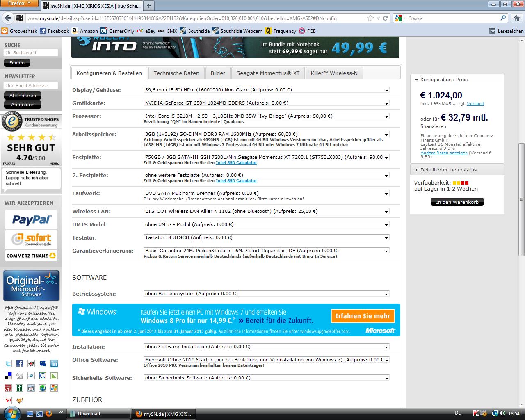Click the Email Addresse newsletter field
Screen dimensions: 525x420
click(x=31, y=85)
